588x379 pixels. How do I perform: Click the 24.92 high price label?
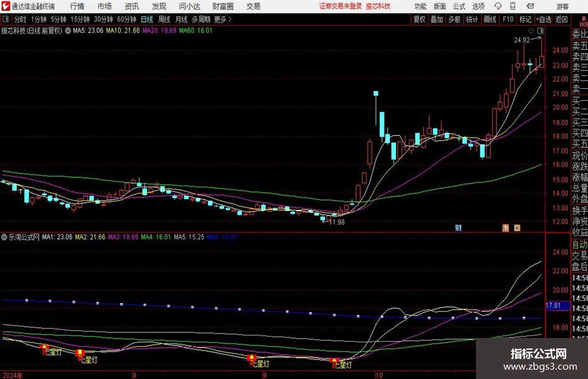tap(521, 40)
